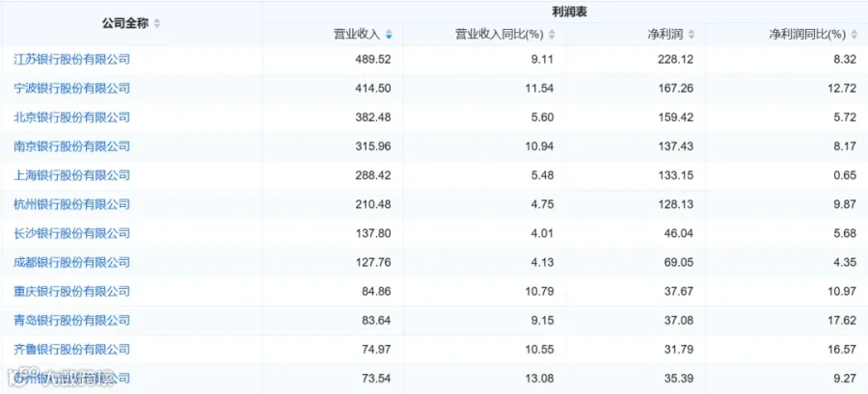Click the 净利润同比(%) header label
Viewport: 868px width, 394px height.
(807, 35)
